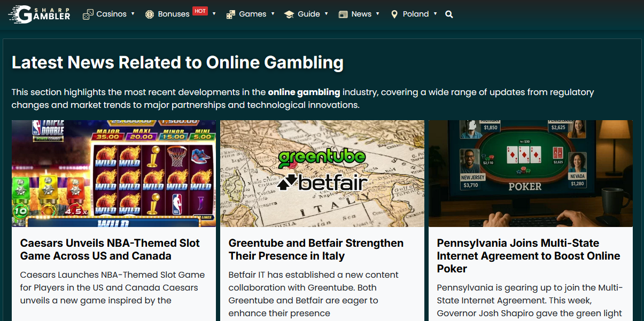644x321 pixels.
Task: Open Pennsylvania Multi-State Internet Agreement headline
Action: click(529, 256)
